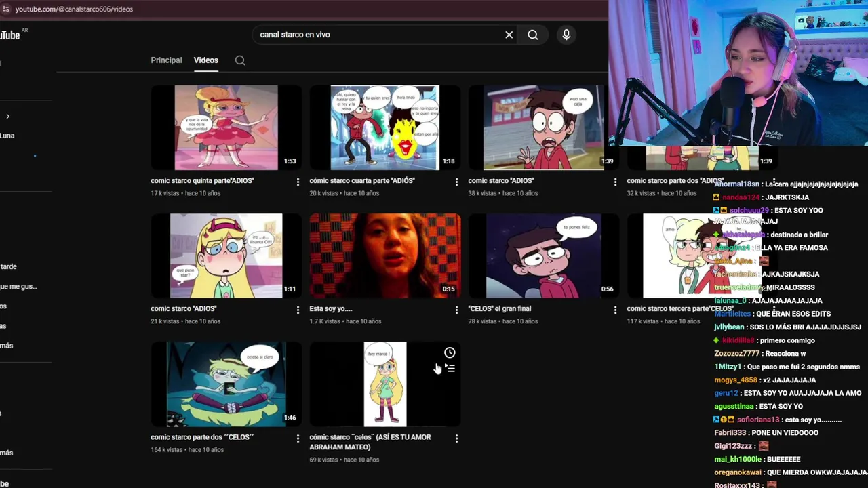Open the browser site info icon beside the URL
The width and height of the screenshot is (868, 488).
(x=5, y=9)
